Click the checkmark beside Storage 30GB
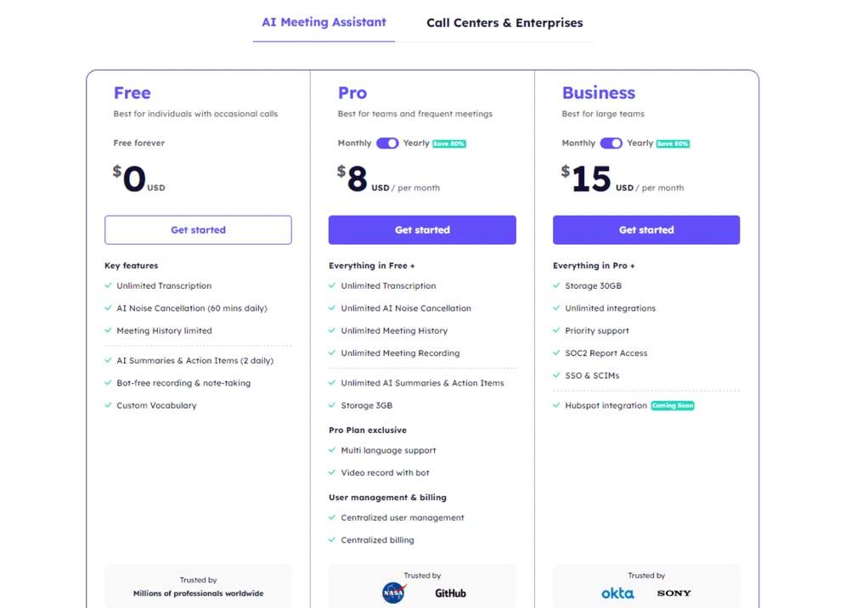Image resolution: width=868 pixels, height=608 pixels. coord(556,285)
